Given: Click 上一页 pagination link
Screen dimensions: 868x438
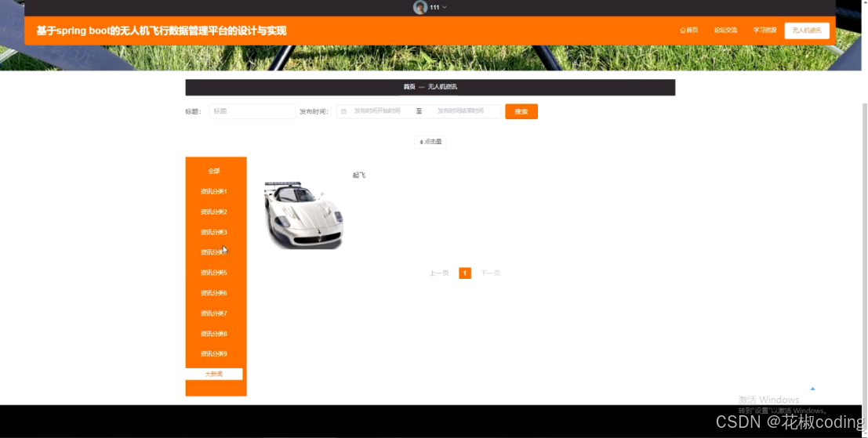Looking at the screenshot, I should pos(439,273).
